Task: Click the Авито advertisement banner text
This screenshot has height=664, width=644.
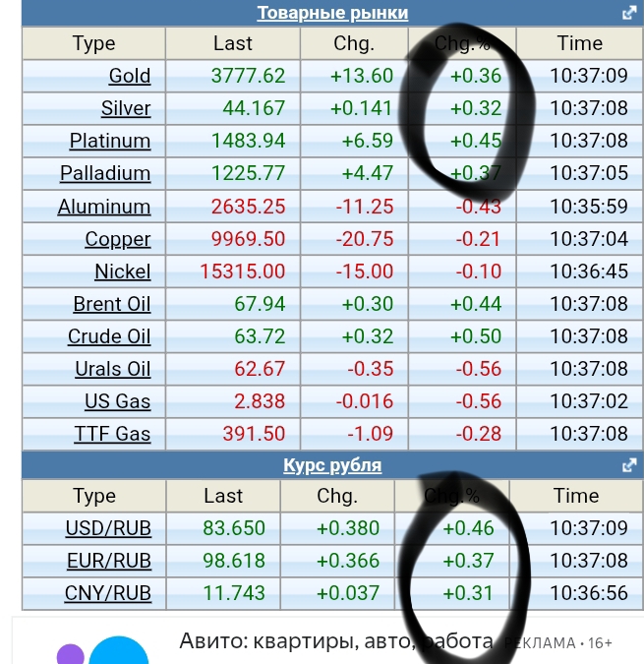Action: (334, 642)
